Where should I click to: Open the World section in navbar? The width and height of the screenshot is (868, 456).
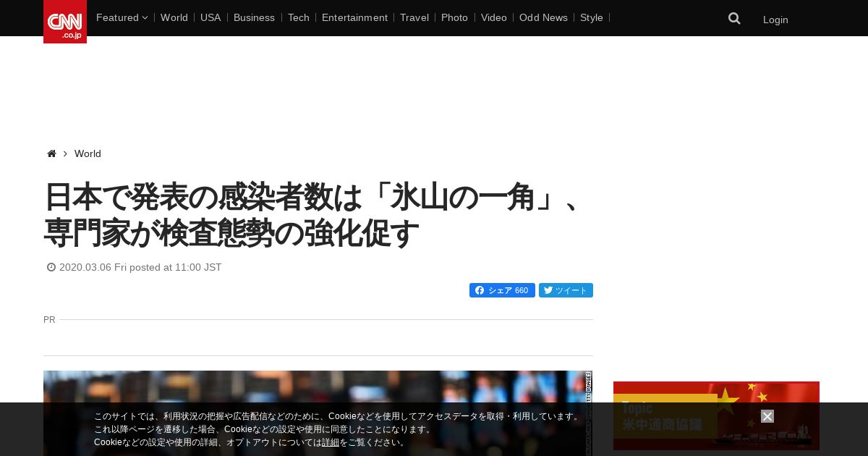174,17
